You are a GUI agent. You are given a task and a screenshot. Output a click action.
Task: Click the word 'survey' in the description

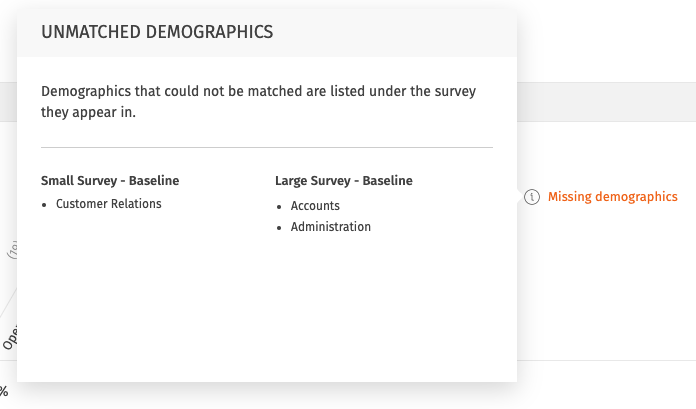pos(454,91)
